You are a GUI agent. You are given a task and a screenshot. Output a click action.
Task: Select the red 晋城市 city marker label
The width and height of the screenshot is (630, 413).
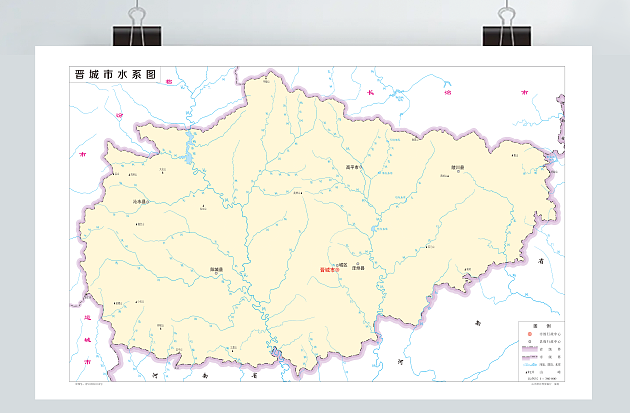(329, 269)
